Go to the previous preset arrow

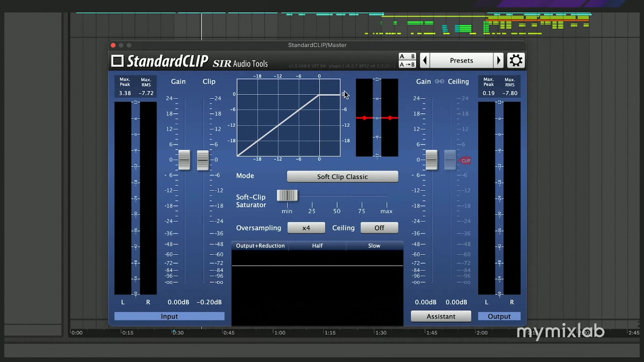click(x=425, y=61)
